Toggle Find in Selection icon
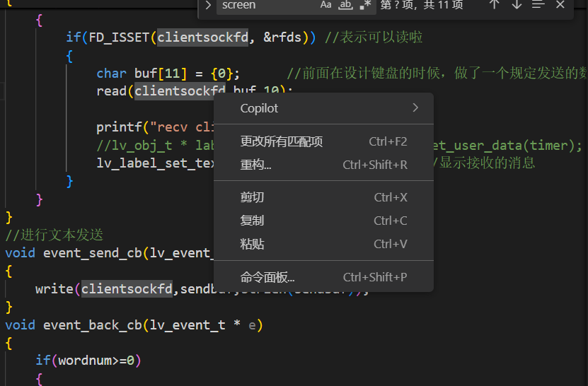The width and height of the screenshot is (588, 386). click(538, 4)
